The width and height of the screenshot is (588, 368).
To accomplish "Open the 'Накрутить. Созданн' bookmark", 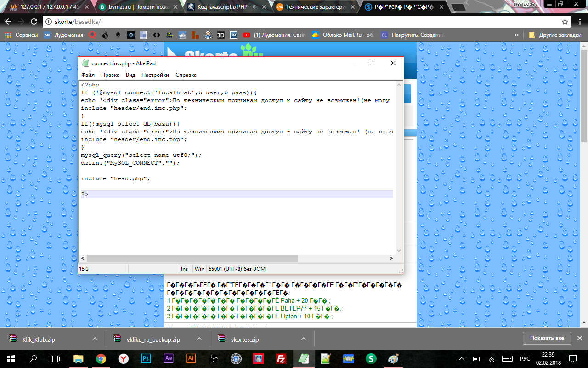I will (412, 35).
